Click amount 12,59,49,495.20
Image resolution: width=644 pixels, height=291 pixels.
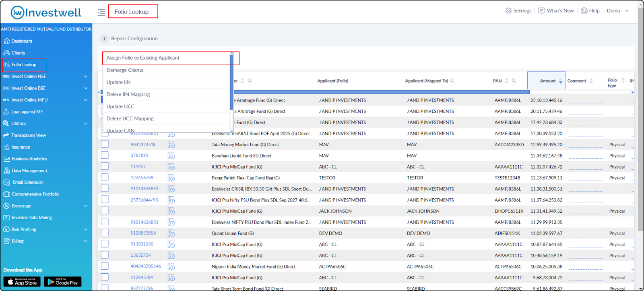547,145
